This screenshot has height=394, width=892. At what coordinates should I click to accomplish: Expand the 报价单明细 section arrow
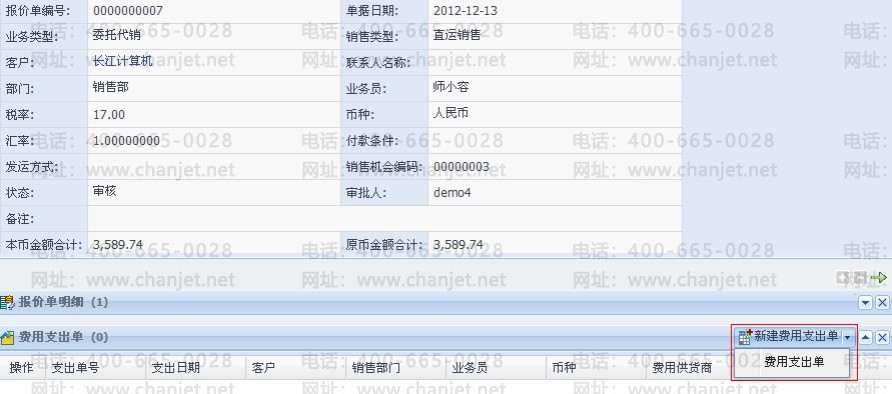(866, 302)
